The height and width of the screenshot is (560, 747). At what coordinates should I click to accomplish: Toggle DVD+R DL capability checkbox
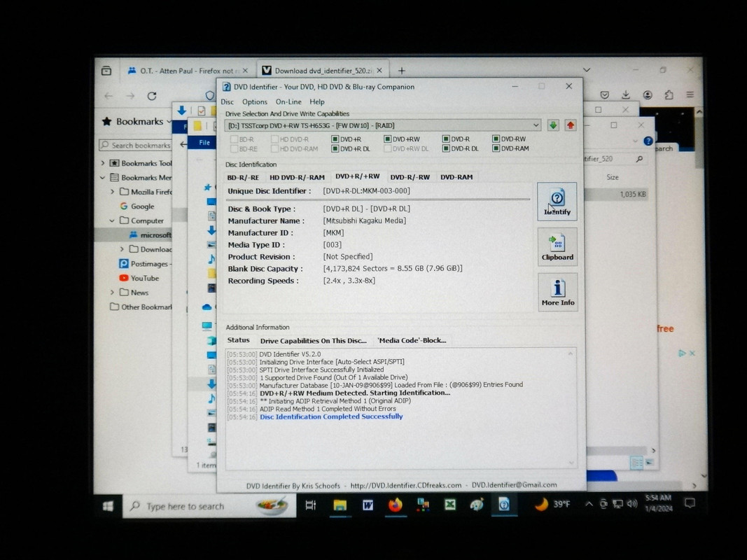pyautogui.click(x=335, y=148)
